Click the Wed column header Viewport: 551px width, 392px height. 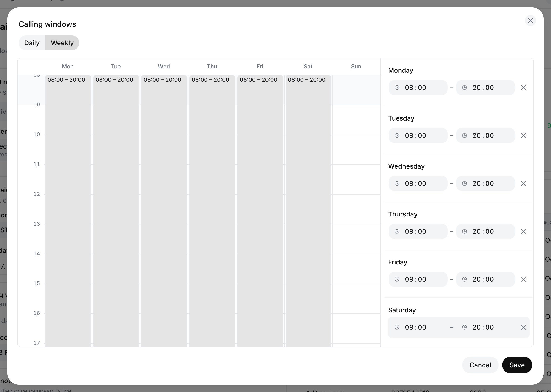coord(164,67)
